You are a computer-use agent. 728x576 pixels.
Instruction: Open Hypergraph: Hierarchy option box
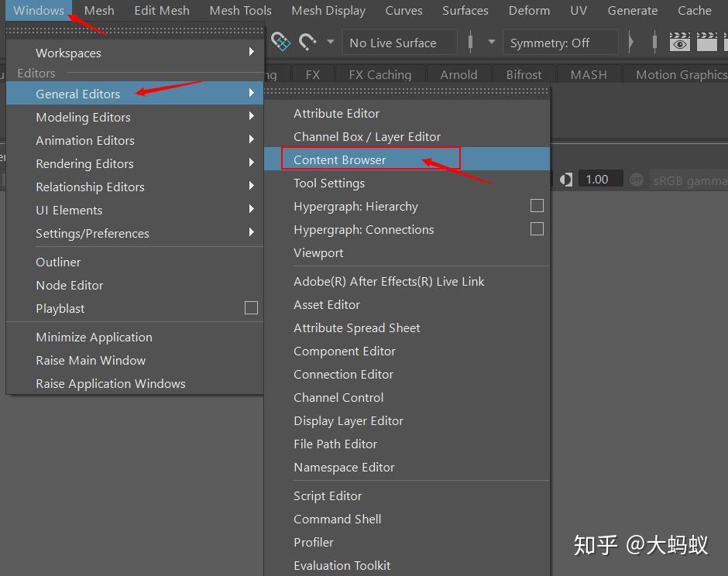coord(537,206)
